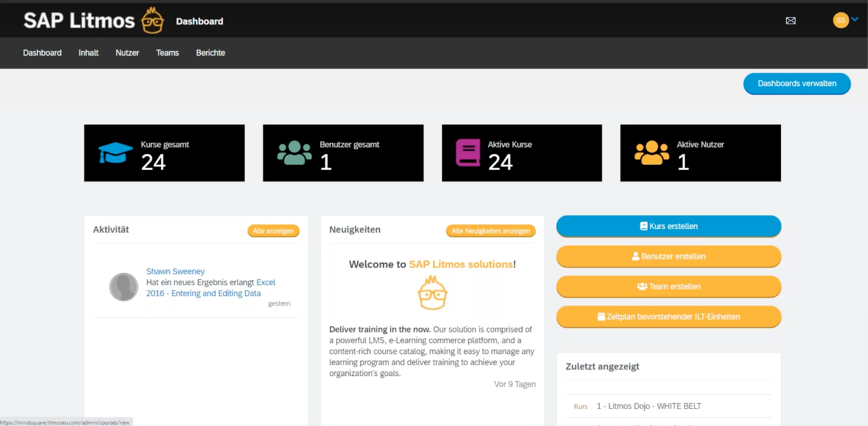The image size is (868, 426).
Task: Click the pink book Aktive Kurse icon
Action: pos(468,153)
